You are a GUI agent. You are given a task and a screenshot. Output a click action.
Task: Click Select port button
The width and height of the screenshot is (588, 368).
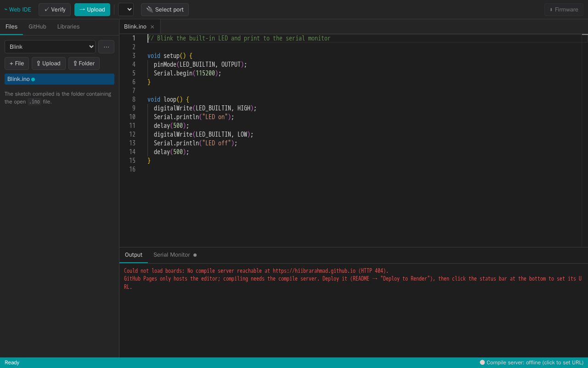[x=165, y=10]
